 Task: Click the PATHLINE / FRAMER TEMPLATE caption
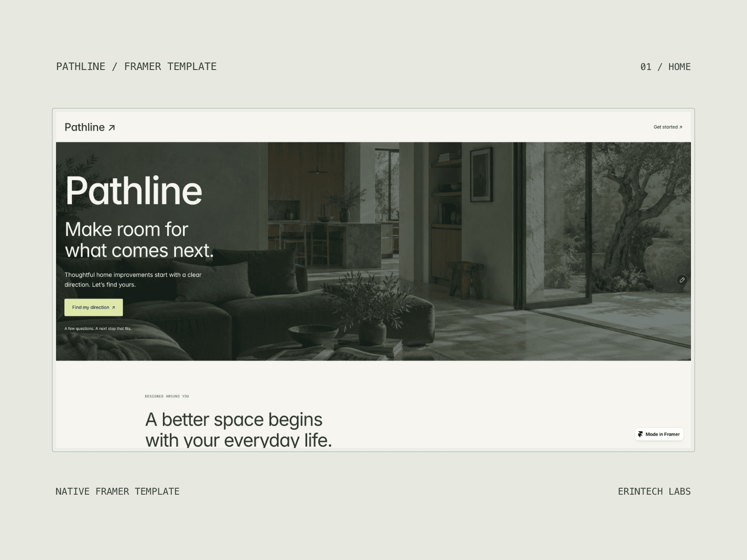[x=136, y=67]
